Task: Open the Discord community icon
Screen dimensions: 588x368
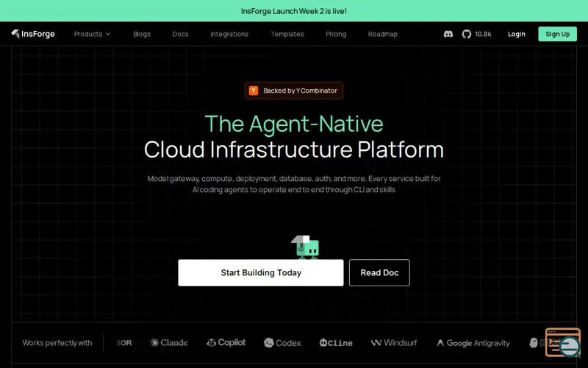Action: (x=448, y=34)
